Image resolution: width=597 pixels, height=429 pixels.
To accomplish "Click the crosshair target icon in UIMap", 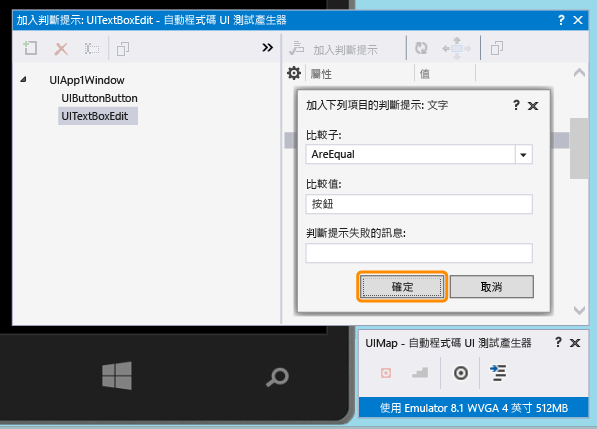I will tap(461, 373).
